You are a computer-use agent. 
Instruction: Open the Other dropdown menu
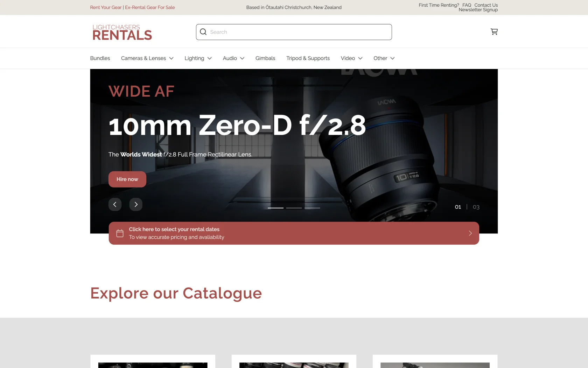pyautogui.click(x=384, y=58)
